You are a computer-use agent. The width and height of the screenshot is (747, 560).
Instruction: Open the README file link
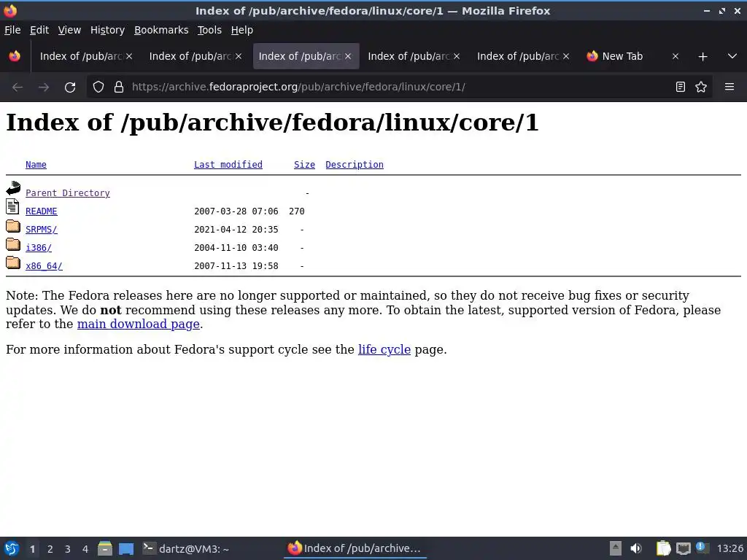(42, 211)
